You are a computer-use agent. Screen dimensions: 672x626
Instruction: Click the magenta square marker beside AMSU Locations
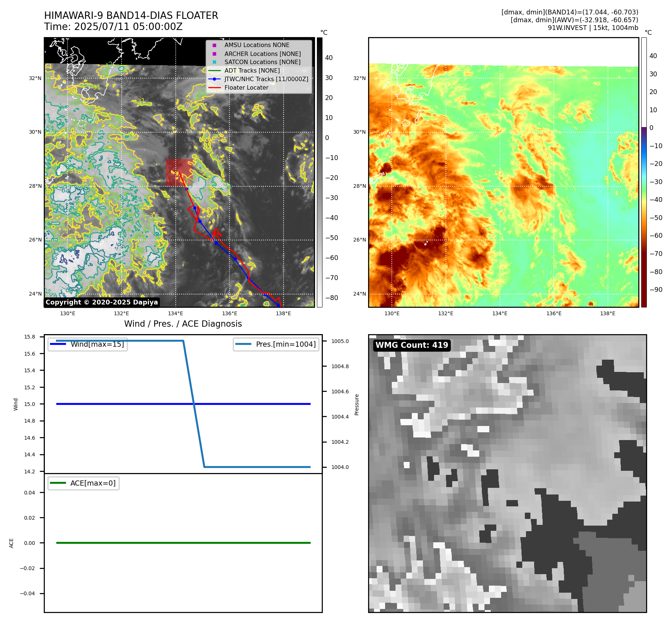coord(214,45)
